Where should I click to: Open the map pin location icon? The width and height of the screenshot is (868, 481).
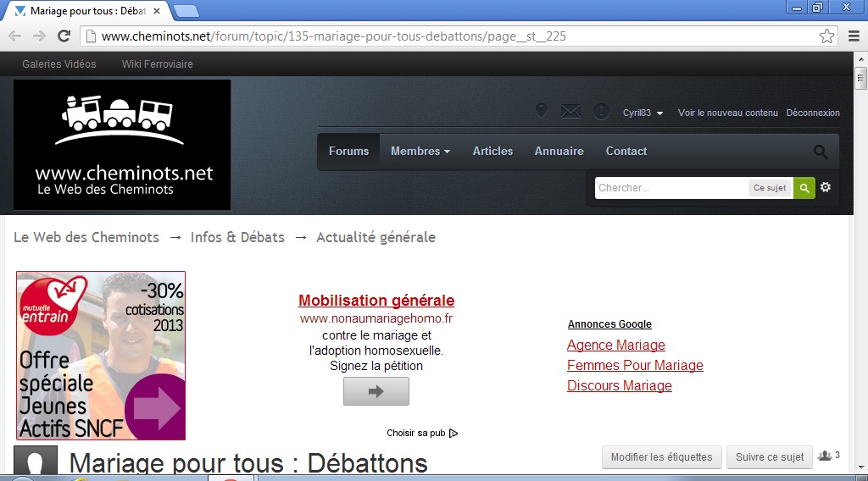click(x=542, y=112)
